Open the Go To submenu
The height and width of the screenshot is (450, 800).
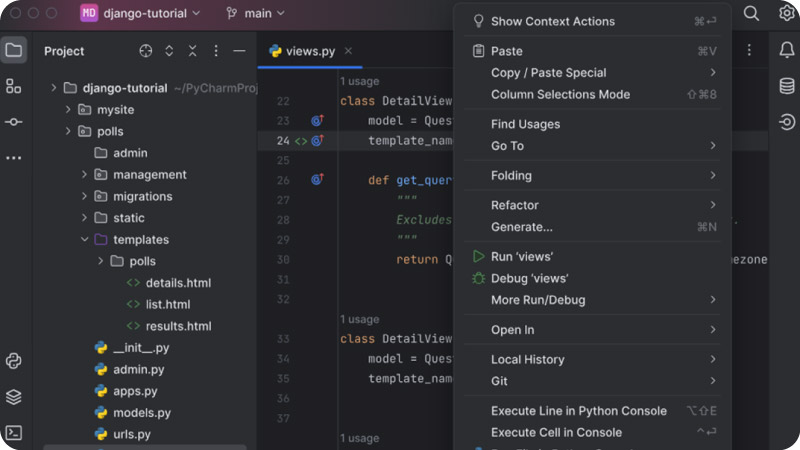[x=592, y=146]
